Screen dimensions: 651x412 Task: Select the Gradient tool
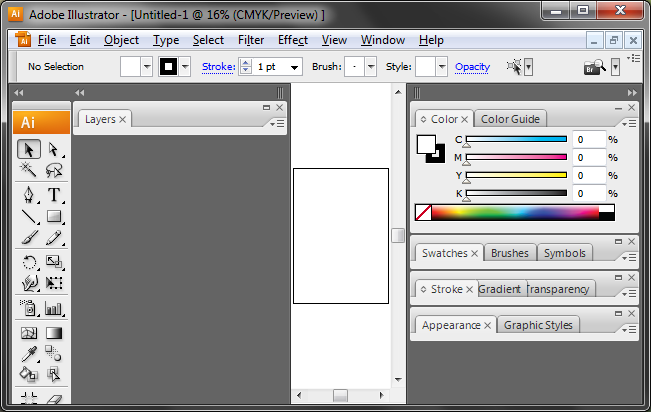click(54, 333)
